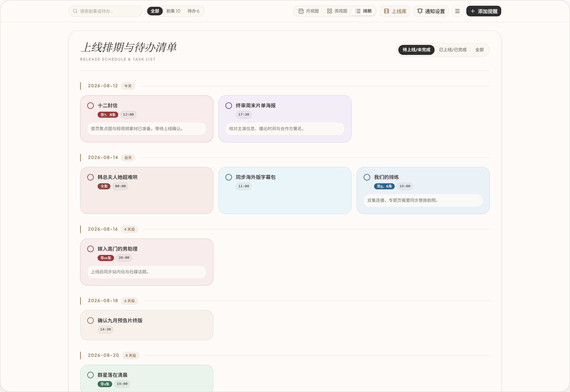Click the 2026-08-16 date header

[103, 229]
